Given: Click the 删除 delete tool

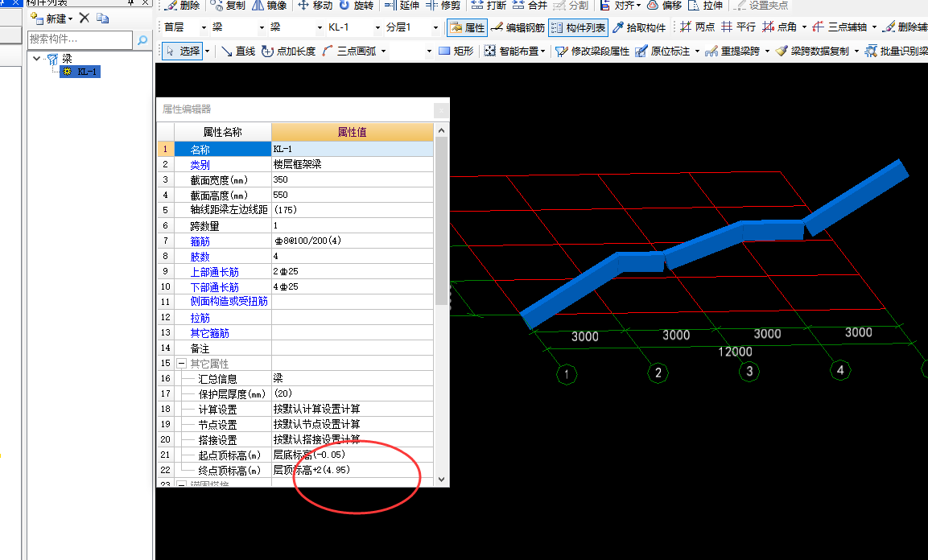Looking at the screenshot, I should (x=182, y=6).
